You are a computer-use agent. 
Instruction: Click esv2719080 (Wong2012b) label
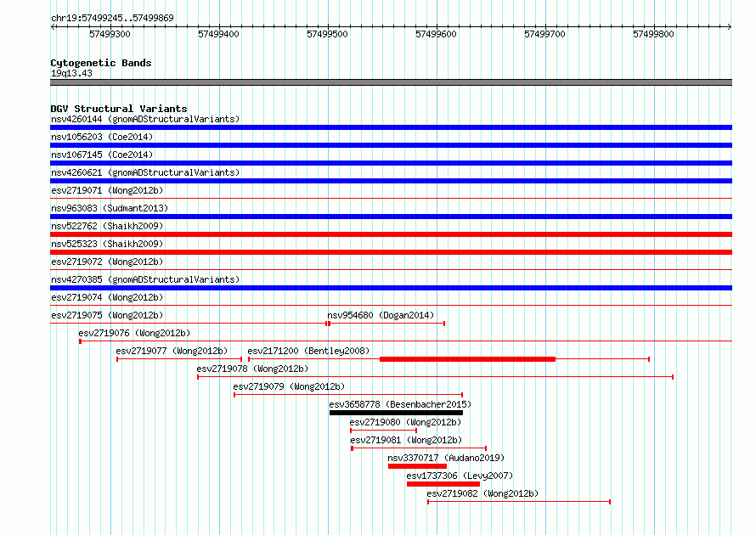click(405, 422)
